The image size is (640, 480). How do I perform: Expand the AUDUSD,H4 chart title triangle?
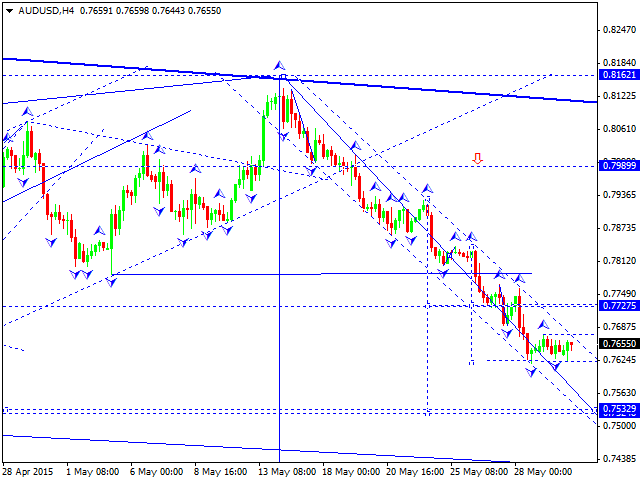(x=10, y=11)
